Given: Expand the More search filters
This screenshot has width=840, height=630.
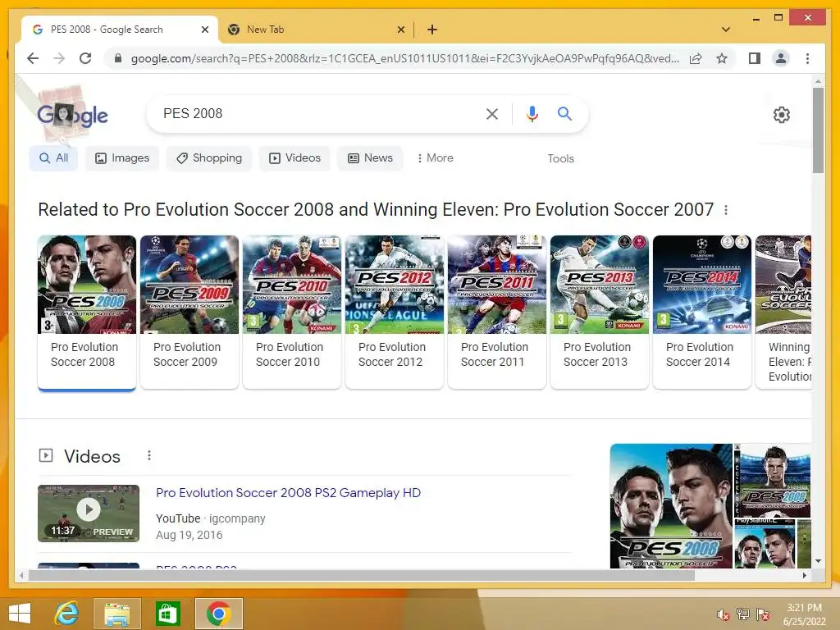Looking at the screenshot, I should click(x=435, y=158).
